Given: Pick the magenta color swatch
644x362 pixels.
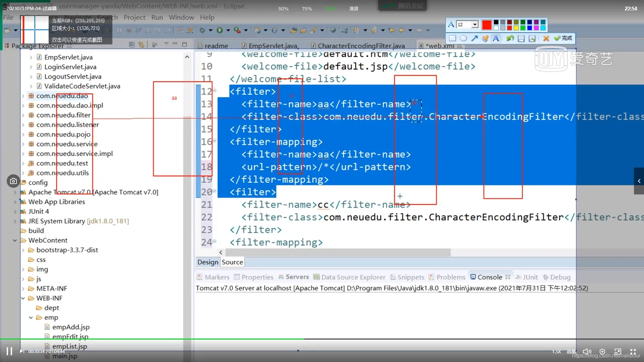Looking at the screenshot, I should tap(536, 28).
